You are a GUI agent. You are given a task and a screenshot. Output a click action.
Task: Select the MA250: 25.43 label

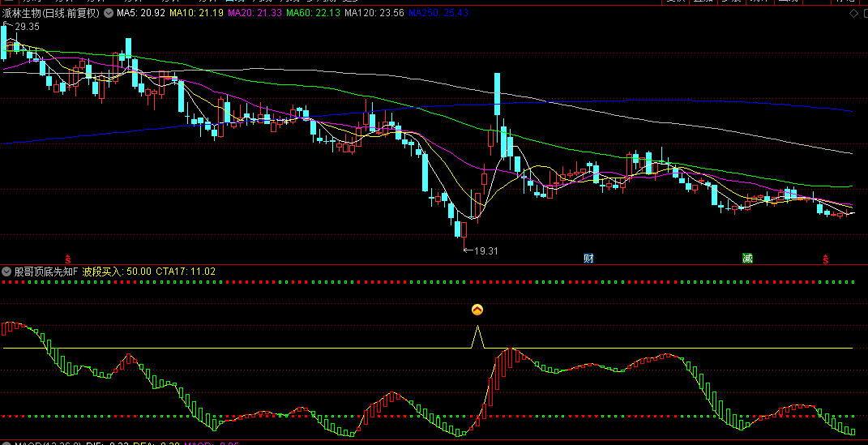[x=438, y=13]
